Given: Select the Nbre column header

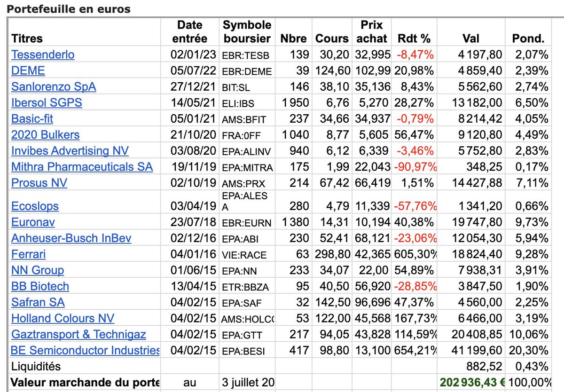Looking at the screenshot, I should coord(293,39).
